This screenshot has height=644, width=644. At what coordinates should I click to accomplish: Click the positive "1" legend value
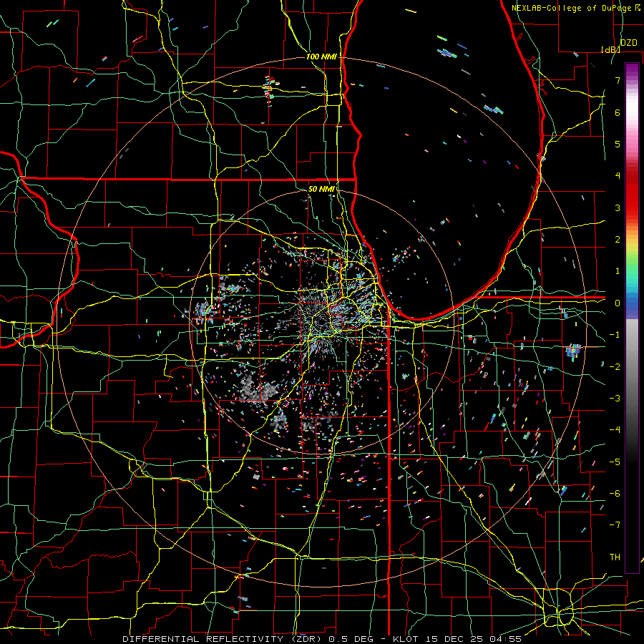click(618, 271)
